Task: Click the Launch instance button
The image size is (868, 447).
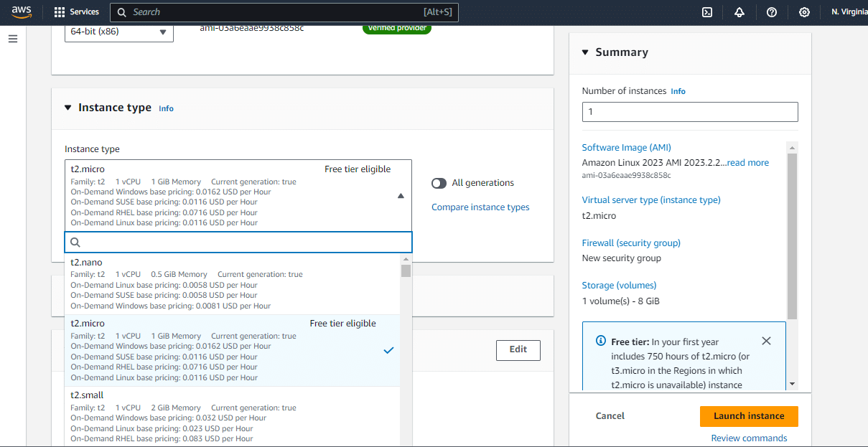Action: click(749, 416)
